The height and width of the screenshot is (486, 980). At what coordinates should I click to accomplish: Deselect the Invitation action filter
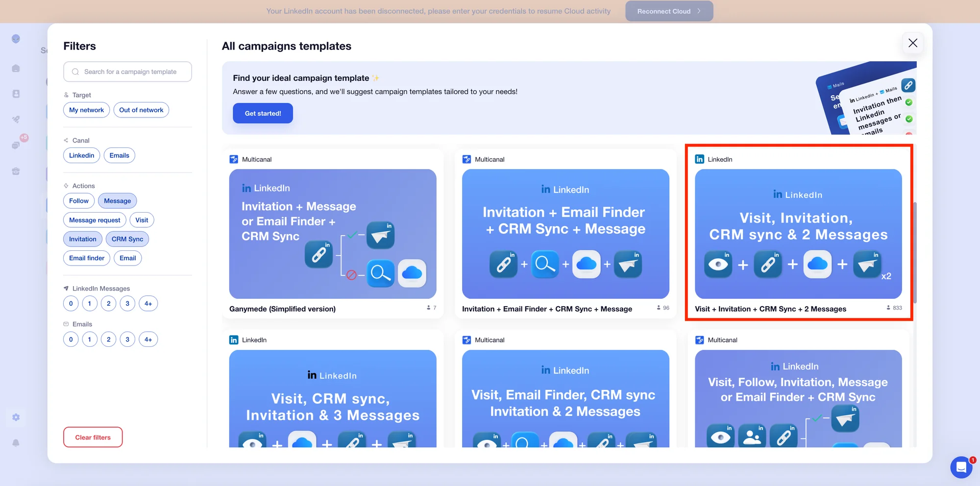82,239
